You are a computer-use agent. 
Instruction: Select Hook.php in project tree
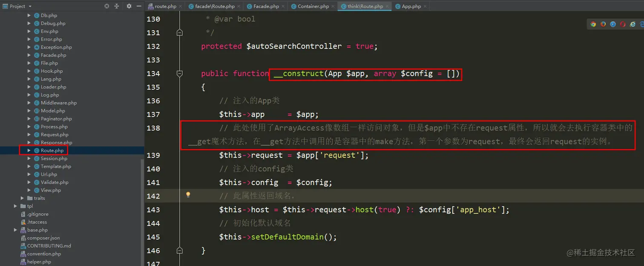tap(52, 71)
